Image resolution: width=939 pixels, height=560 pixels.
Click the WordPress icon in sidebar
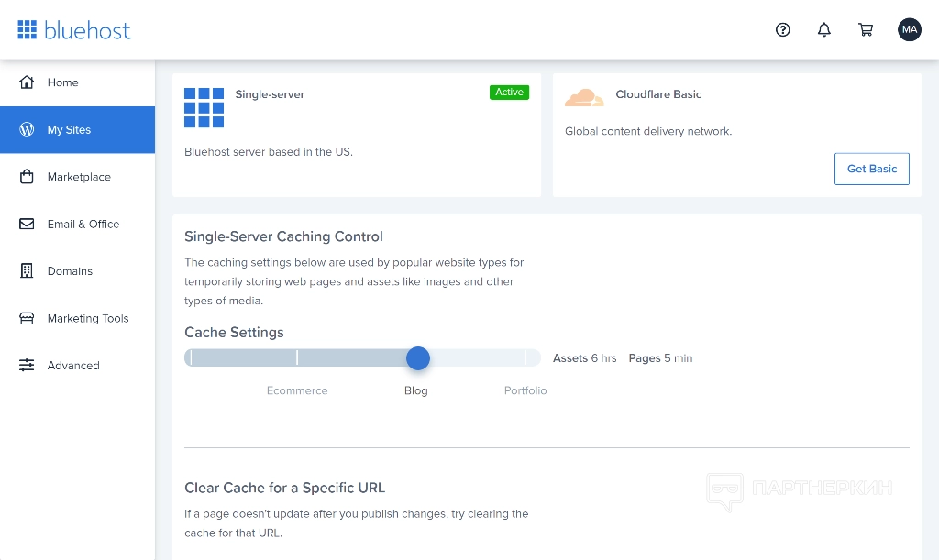(28, 130)
